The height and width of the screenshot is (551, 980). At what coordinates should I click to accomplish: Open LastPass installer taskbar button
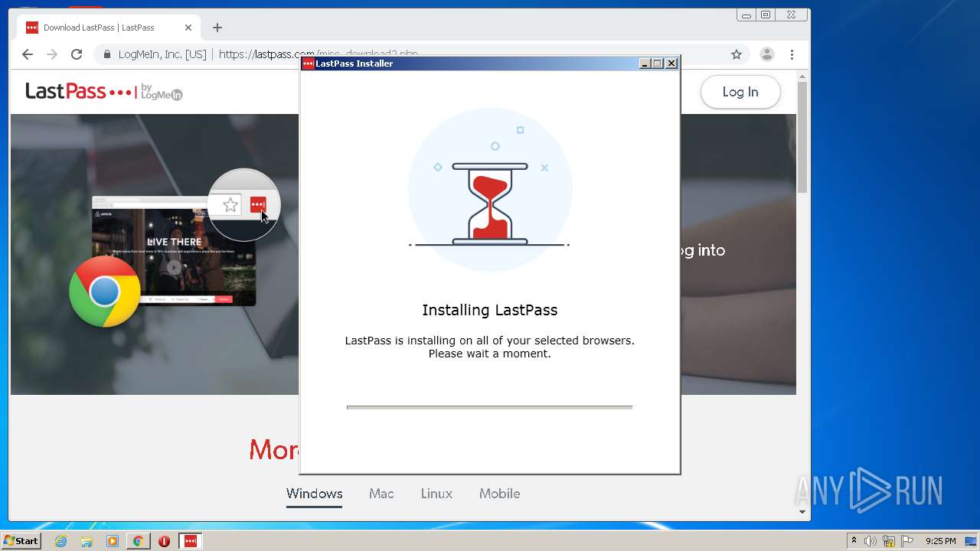(x=191, y=541)
